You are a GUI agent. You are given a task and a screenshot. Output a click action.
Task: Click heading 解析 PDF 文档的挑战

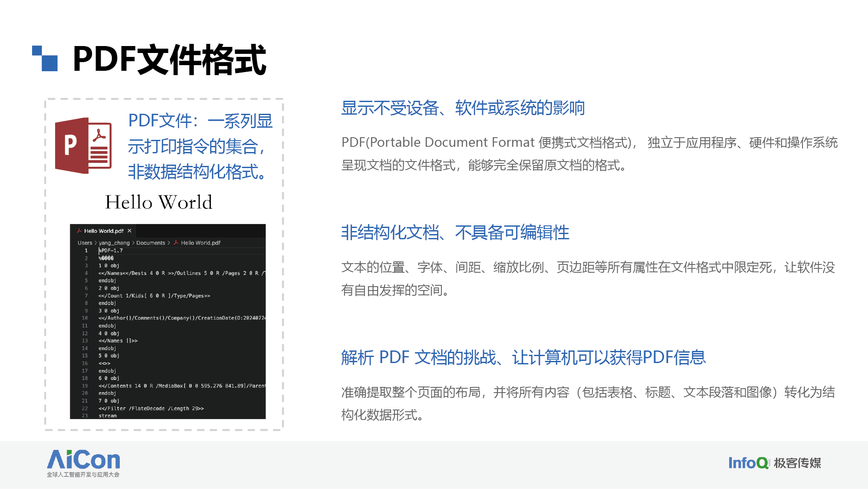(523, 357)
